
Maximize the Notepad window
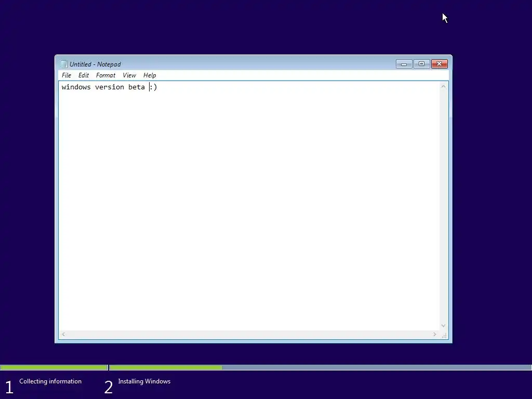421,64
